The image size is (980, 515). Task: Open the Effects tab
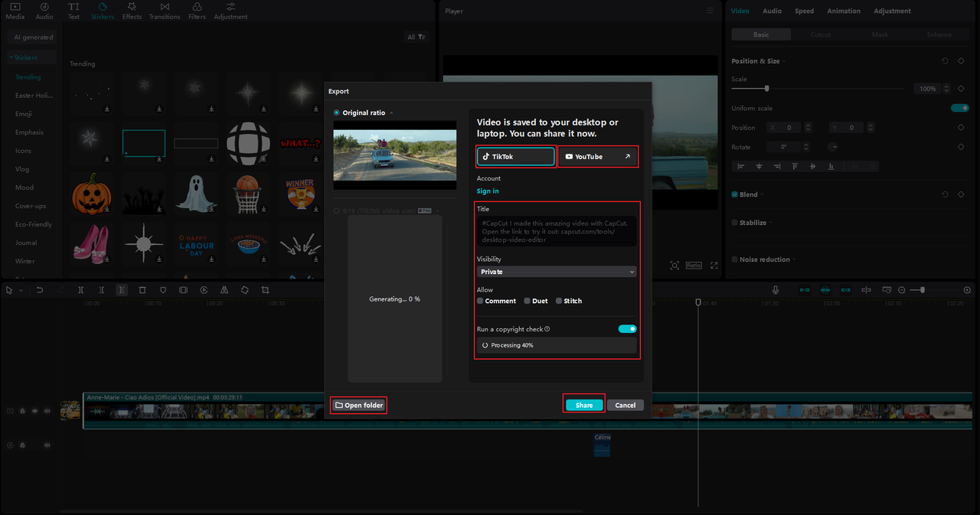132,11
